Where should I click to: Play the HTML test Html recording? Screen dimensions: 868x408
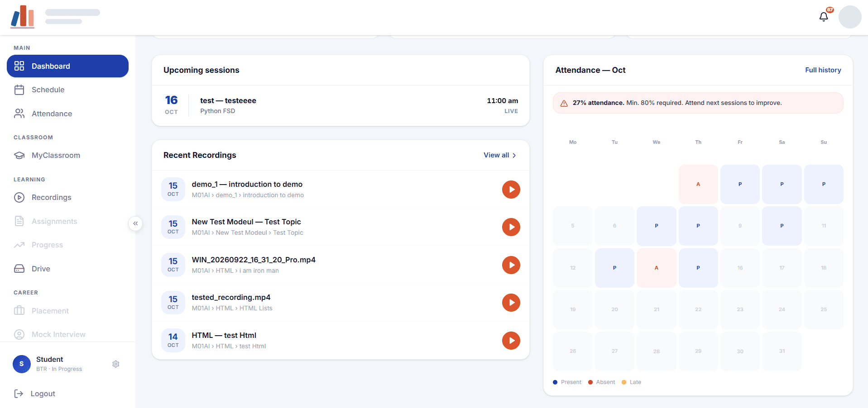coord(511,341)
